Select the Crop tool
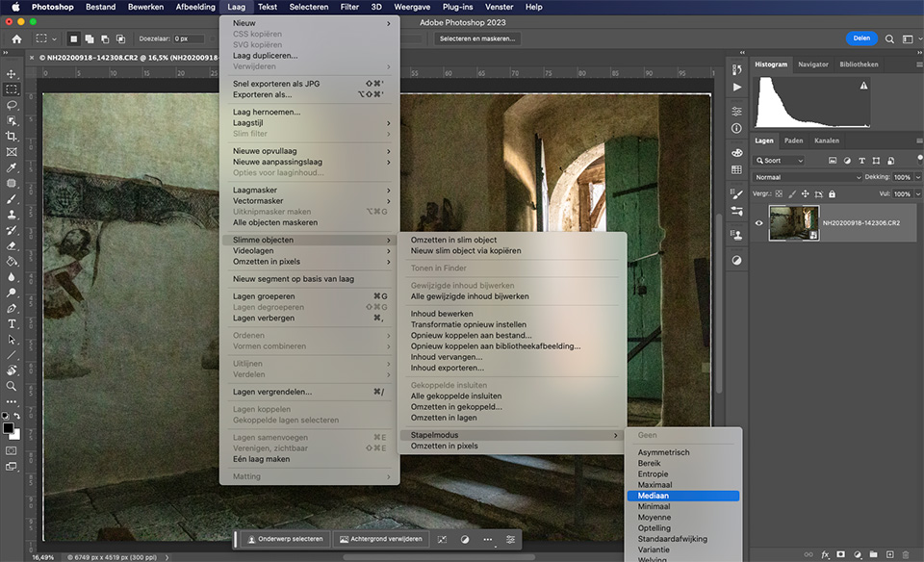Screen dimensions: 924x562 (x=12, y=136)
